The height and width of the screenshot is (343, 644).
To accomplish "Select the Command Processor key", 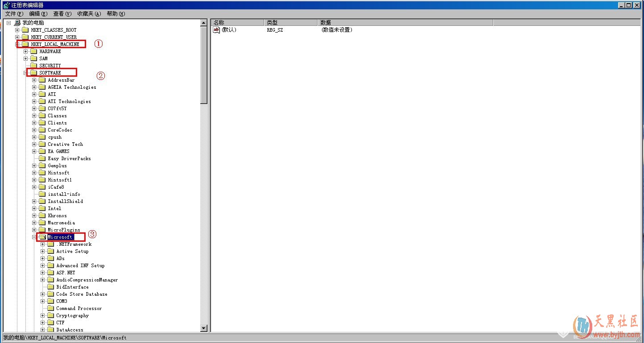I will [78, 308].
